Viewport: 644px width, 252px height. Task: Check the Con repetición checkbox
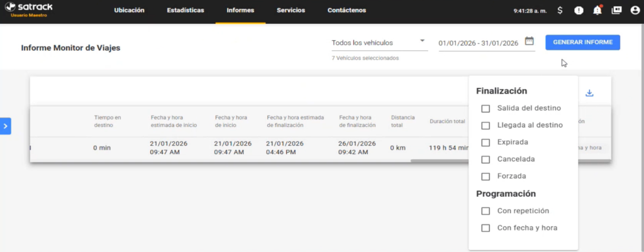(x=486, y=211)
